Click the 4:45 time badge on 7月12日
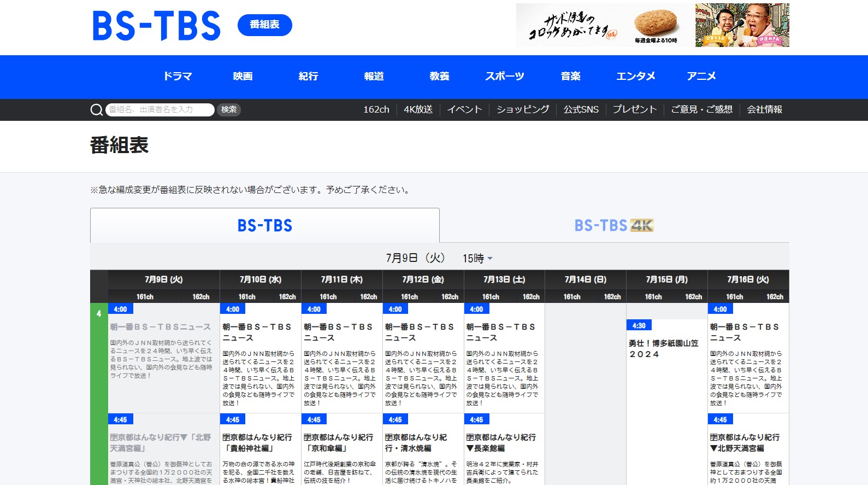Screen dimensions: 868x485 [x=395, y=419]
